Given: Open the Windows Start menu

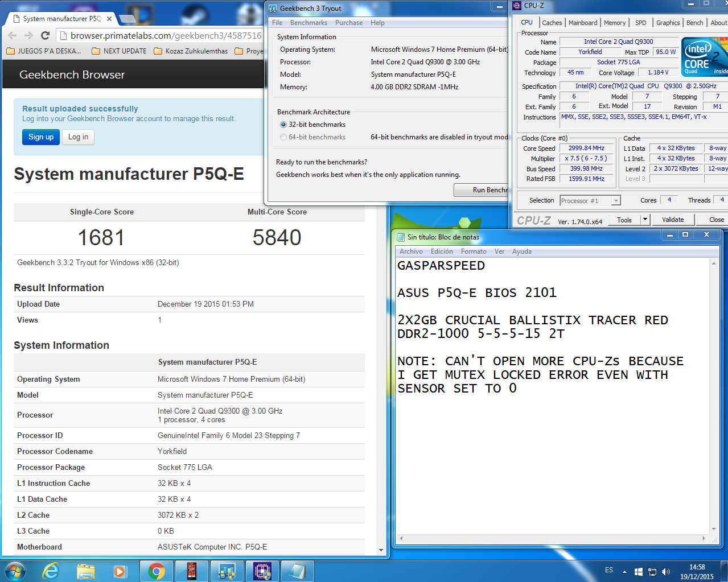Looking at the screenshot, I should [x=15, y=571].
